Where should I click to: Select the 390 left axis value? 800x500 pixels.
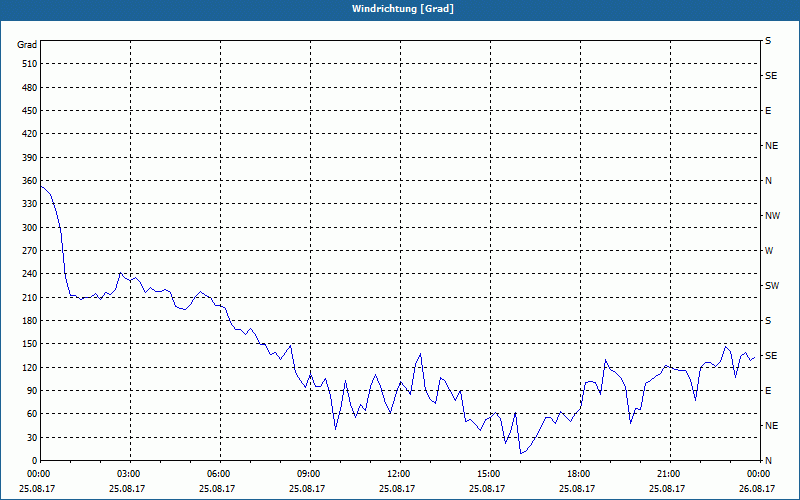[x=29, y=157]
